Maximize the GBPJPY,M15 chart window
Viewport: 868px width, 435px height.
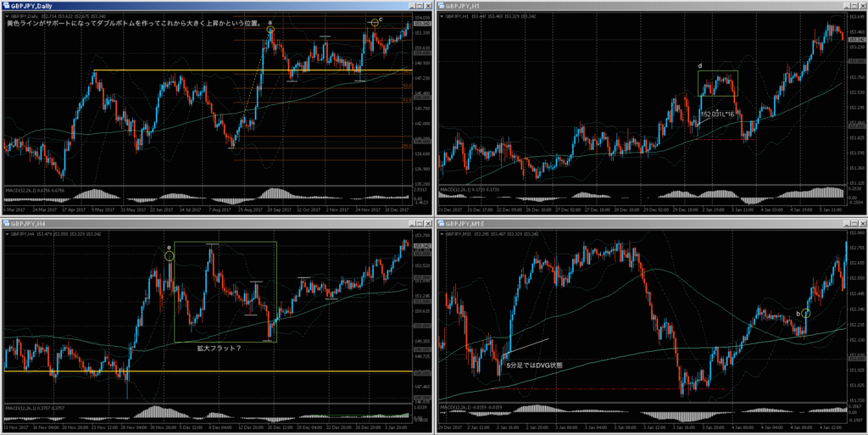coord(854,223)
